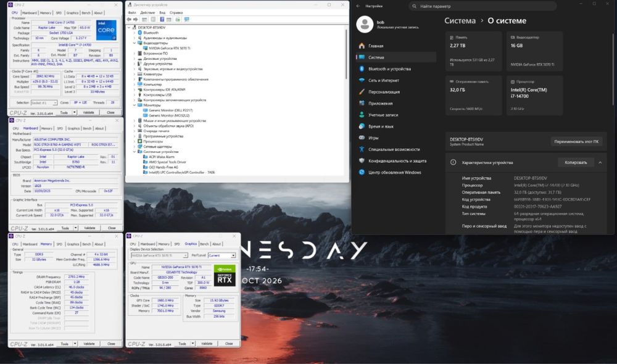617x364 pixels.
Task: Open the Вид menu in Device Manager
Action: (x=162, y=12)
